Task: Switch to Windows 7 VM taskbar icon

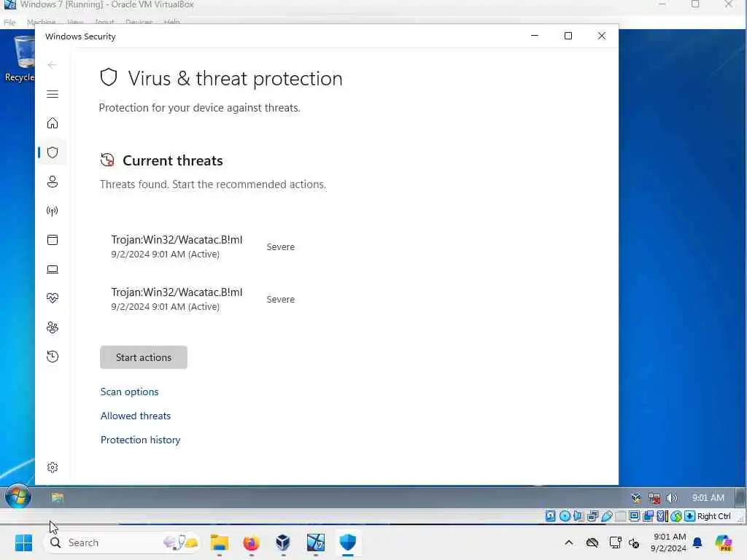Action: pos(315,542)
